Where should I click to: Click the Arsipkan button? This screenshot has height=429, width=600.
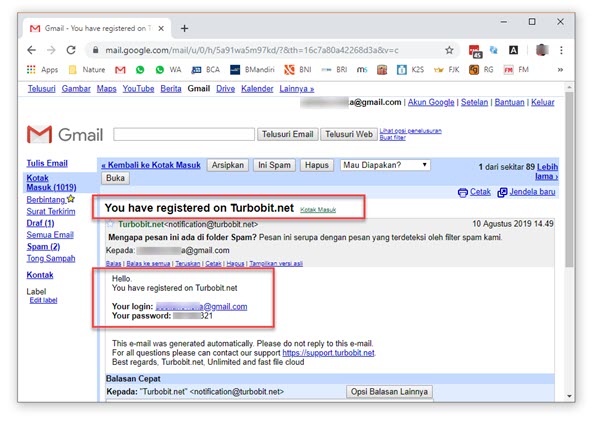[x=228, y=165]
